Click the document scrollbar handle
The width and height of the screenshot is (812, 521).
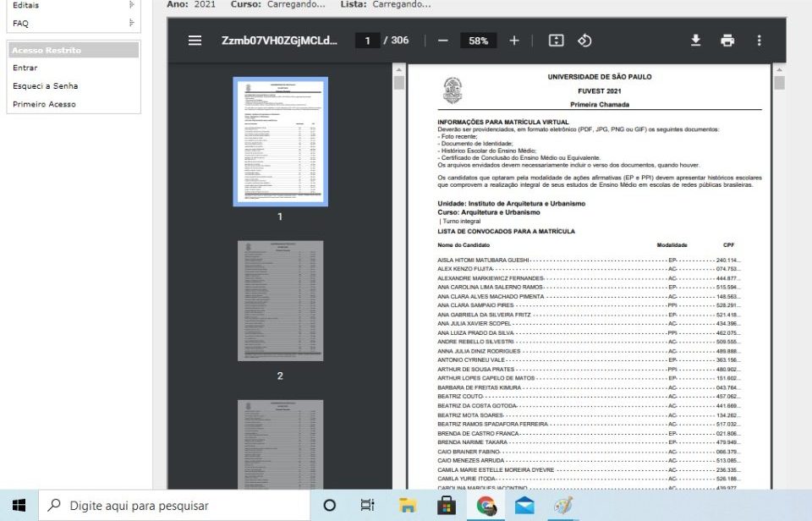pyautogui.click(x=779, y=83)
